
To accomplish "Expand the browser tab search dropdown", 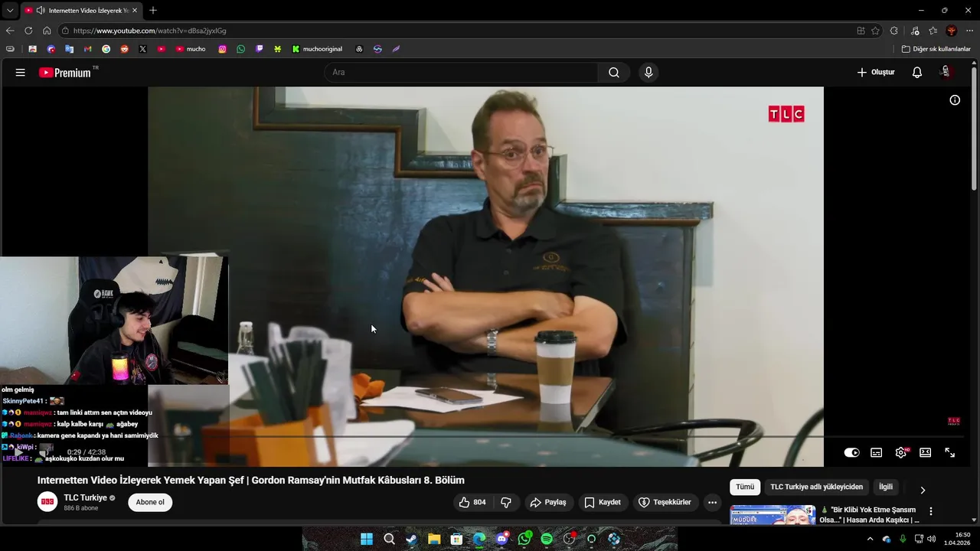I will click(10, 11).
